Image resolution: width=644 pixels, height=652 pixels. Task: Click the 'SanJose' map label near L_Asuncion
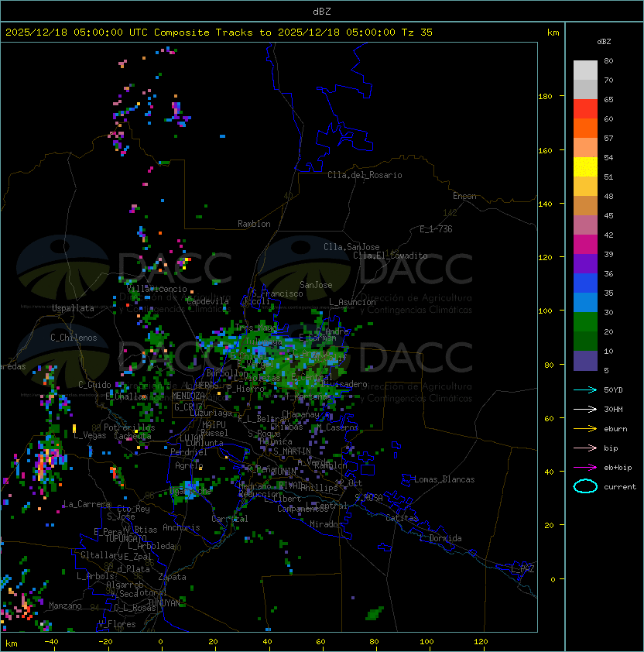(x=316, y=285)
